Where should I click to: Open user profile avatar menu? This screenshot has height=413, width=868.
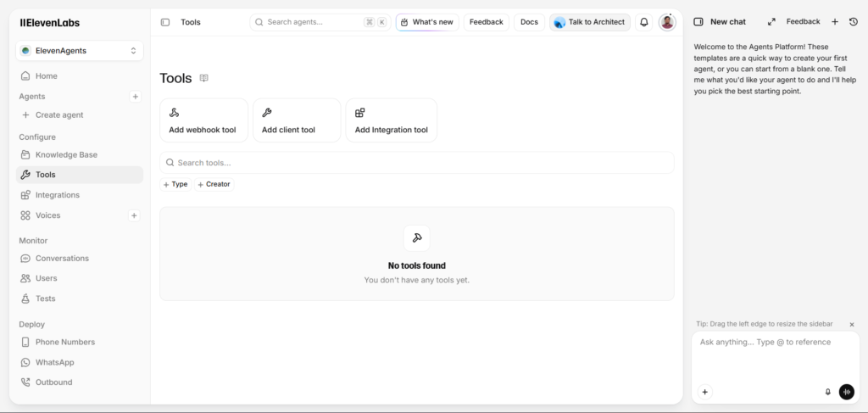click(667, 22)
